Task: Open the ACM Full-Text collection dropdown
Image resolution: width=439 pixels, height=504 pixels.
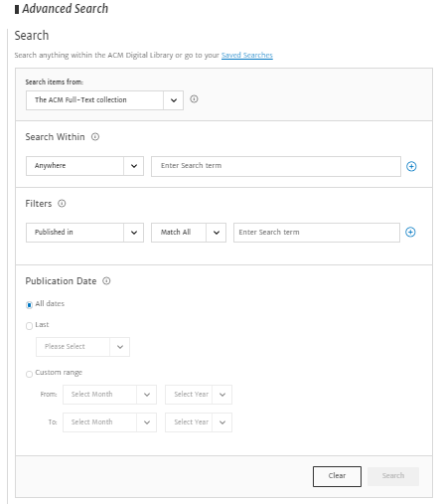Action: pyautogui.click(x=104, y=100)
